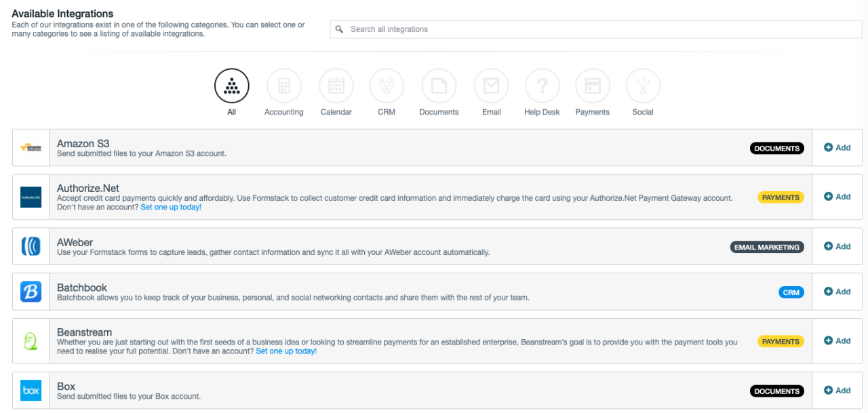Select the All category icon

pyautogui.click(x=232, y=86)
